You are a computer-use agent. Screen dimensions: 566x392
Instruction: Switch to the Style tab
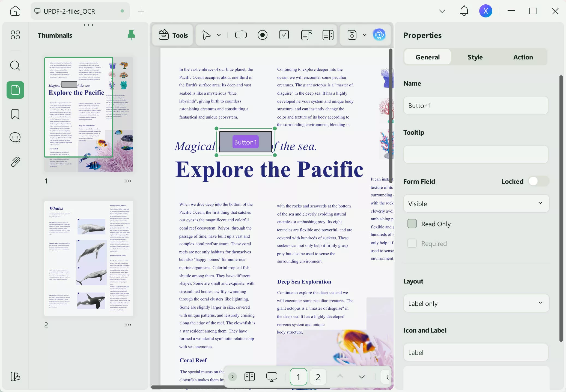[475, 57]
